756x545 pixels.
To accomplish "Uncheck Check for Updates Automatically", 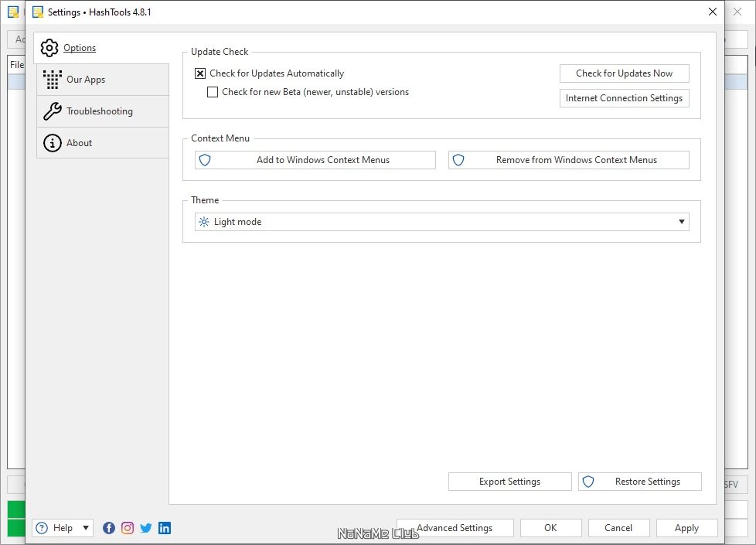I will click(200, 73).
